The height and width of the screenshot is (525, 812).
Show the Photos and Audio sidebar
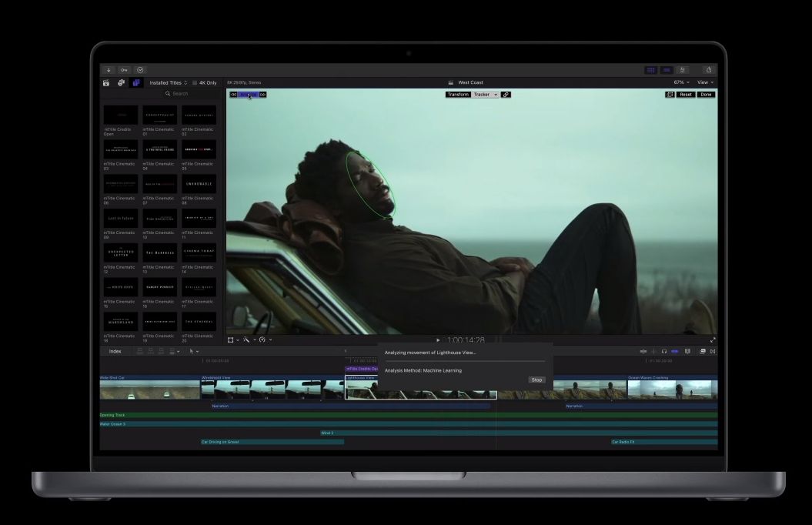pyautogui.click(x=121, y=83)
